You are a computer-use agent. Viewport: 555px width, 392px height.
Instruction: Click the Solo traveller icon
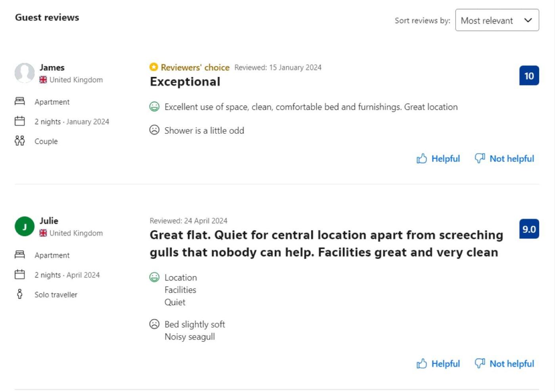(x=19, y=294)
